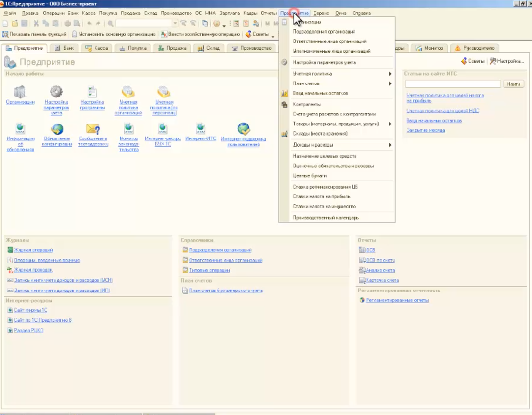Open the Карточка счета report link
The image size is (532, 415).
(x=382, y=281)
